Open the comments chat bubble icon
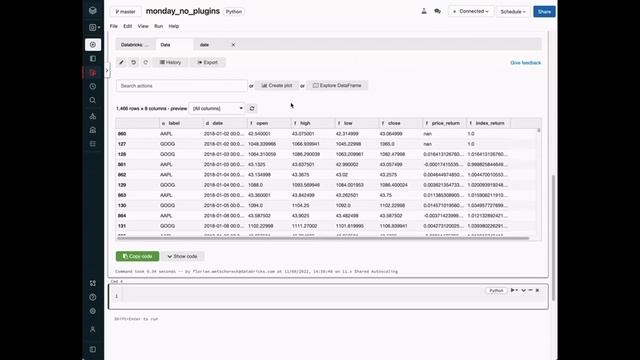 [438, 11]
